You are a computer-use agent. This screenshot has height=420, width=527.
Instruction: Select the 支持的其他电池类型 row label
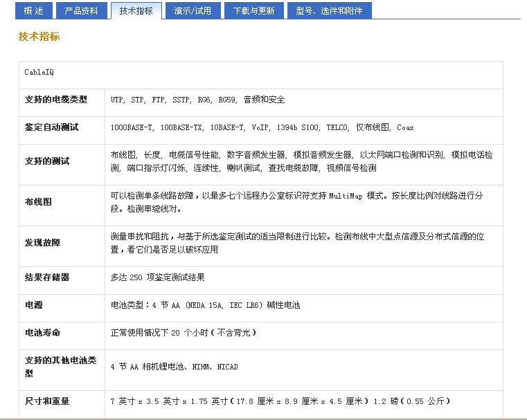60,366
